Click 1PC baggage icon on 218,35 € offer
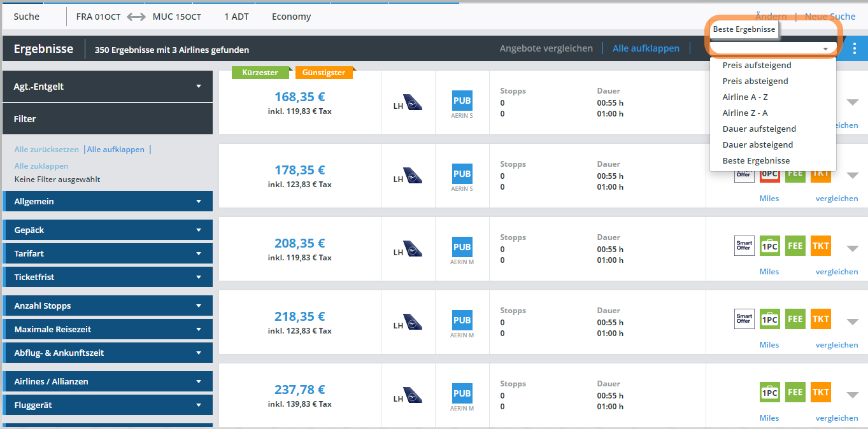868x429 pixels. point(769,319)
